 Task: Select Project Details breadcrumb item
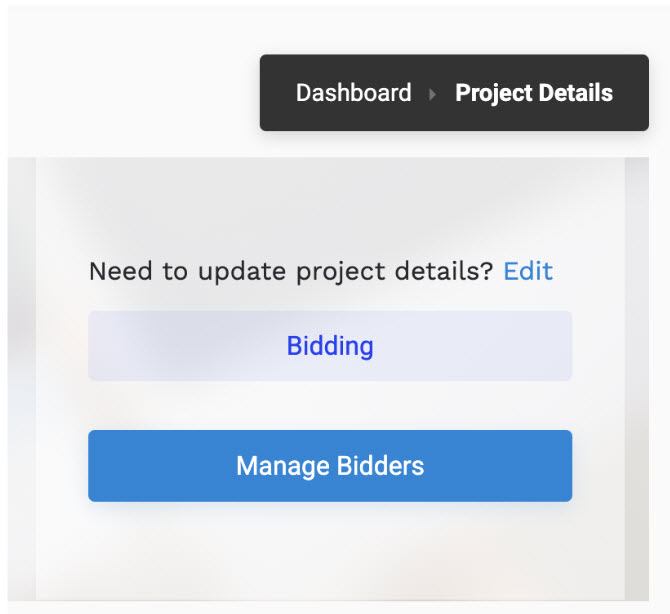pos(534,93)
